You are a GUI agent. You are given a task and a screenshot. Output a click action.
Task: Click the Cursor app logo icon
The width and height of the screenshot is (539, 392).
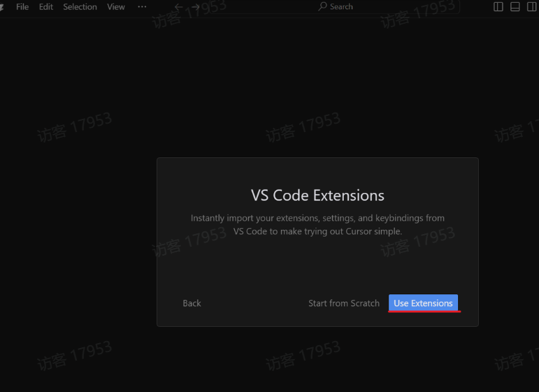[x=1, y=7]
